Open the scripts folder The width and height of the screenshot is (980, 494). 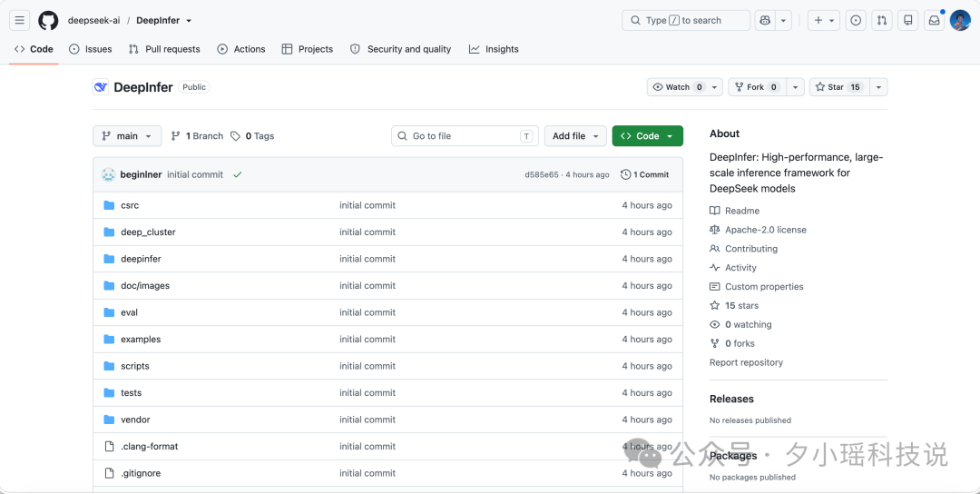click(x=135, y=367)
